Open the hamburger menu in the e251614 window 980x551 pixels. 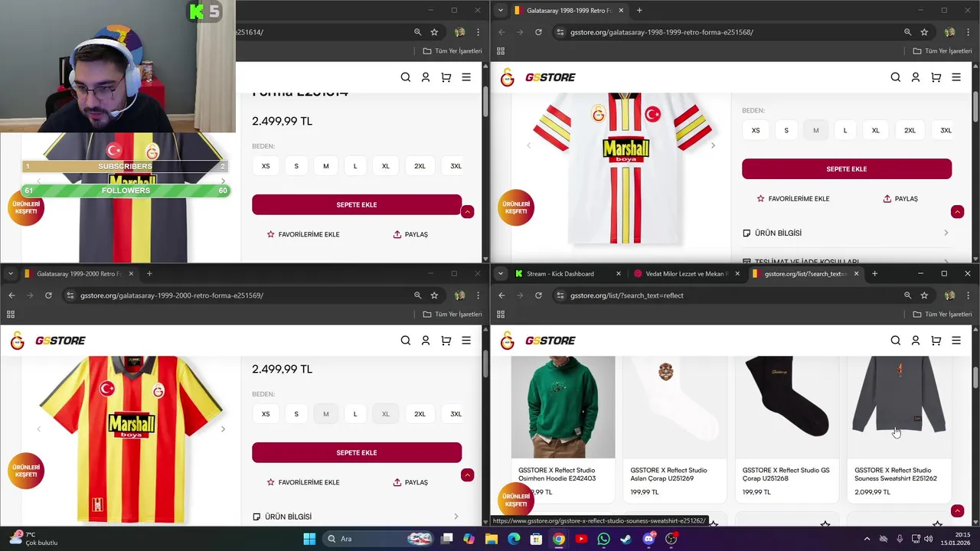click(x=466, y=77)
